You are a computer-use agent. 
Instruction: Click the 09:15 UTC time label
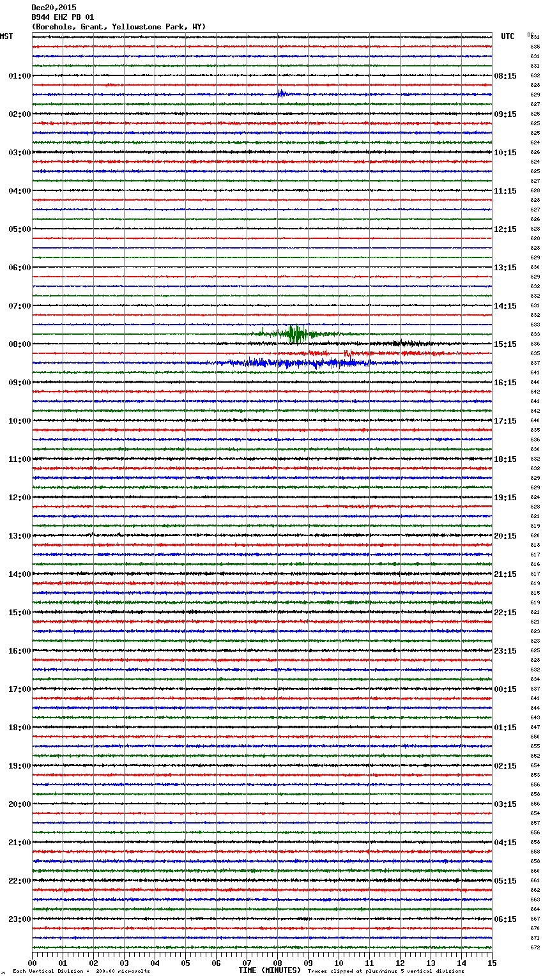point(505,114)
